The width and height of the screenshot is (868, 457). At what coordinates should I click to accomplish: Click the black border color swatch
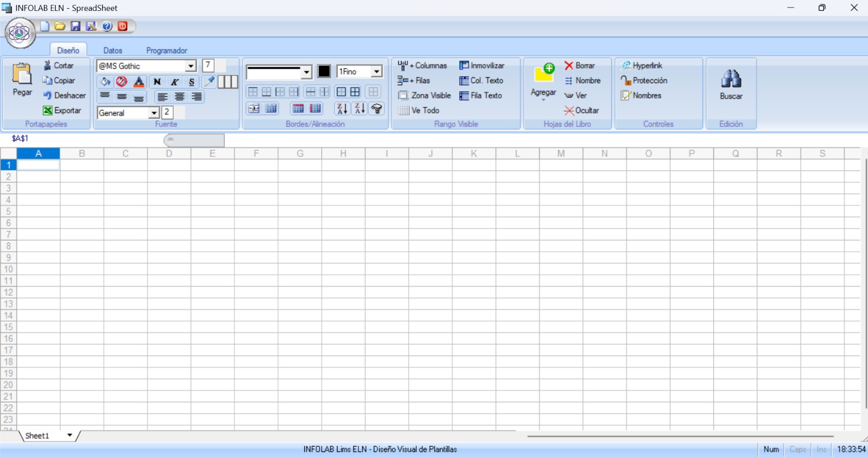click(324, 72)
